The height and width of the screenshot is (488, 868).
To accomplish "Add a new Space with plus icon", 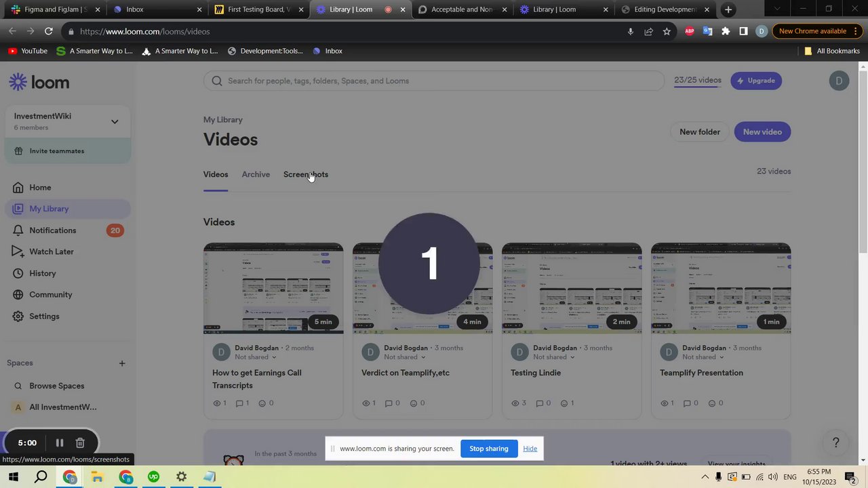I will point(122,363).
